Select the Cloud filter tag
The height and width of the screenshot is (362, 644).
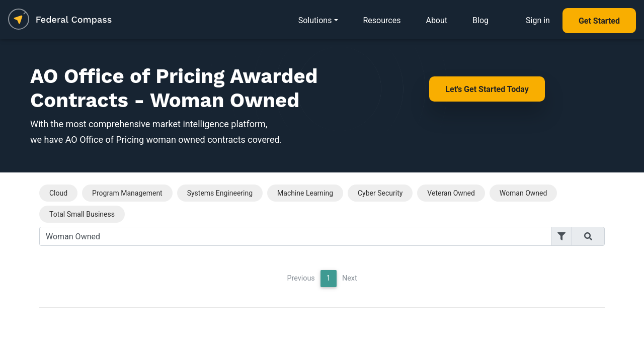pos(58,193)
